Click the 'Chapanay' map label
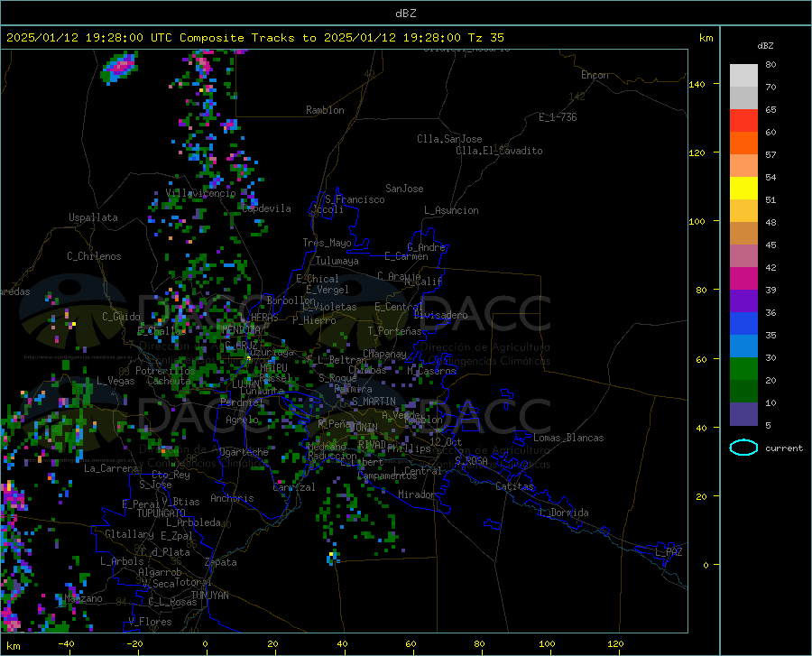The height and width of the screenshot is (656, 812). pos(384,354)
